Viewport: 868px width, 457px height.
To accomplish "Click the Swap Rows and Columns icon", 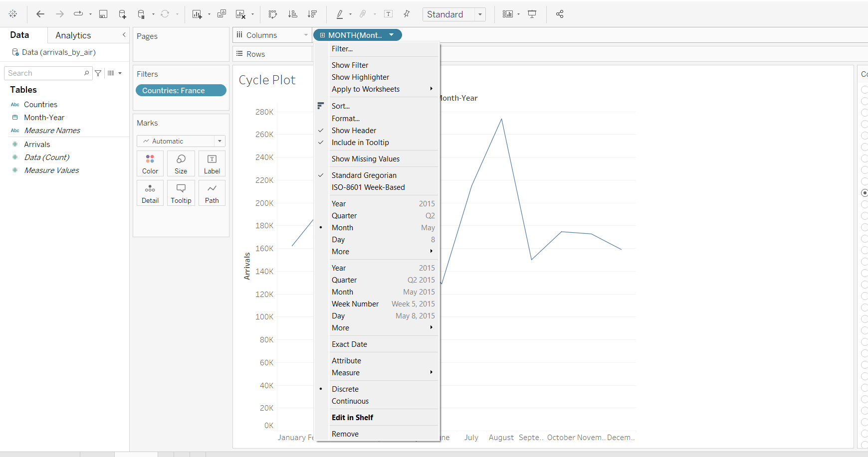I will pyautogui.click(x=272, y=14).
